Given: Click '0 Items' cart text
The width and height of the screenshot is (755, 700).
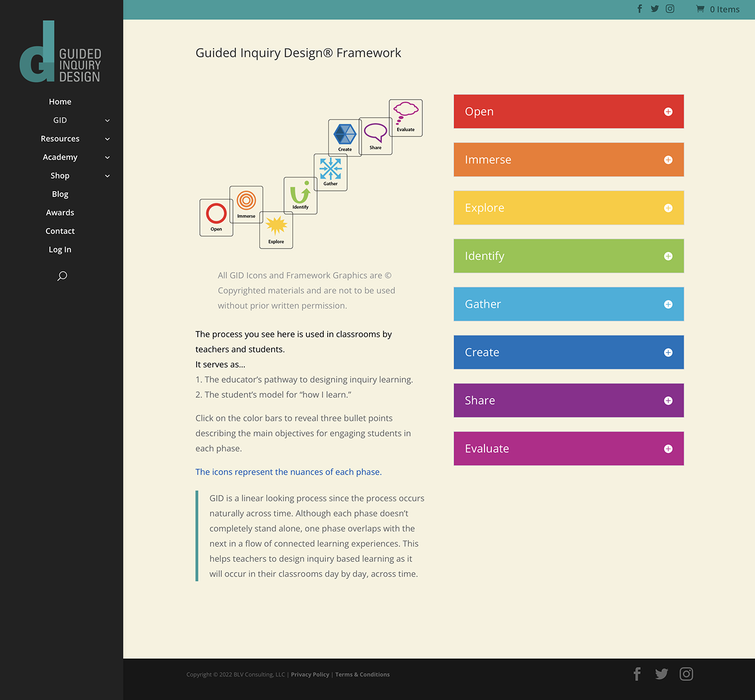Looking at the screenshot, I should [x=724, y=9].
